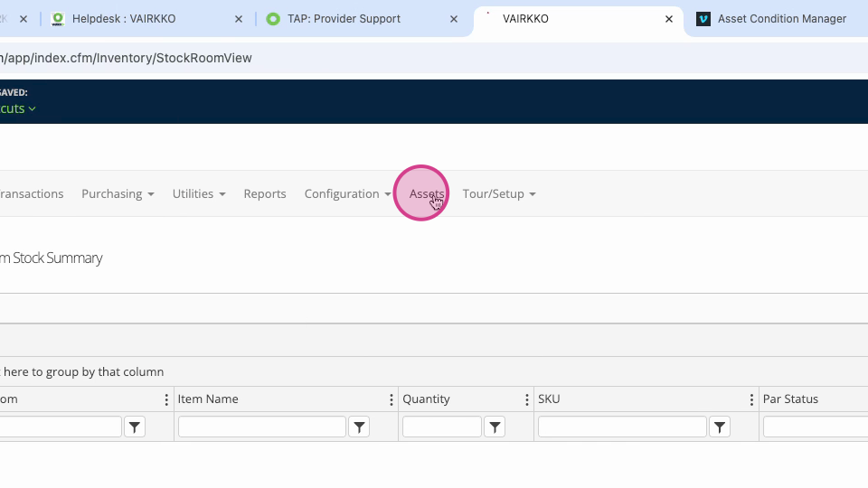Close the Helpdesk : VAIRKKO tab
This screenshot has width=868, height=488.
pos(239,19)
